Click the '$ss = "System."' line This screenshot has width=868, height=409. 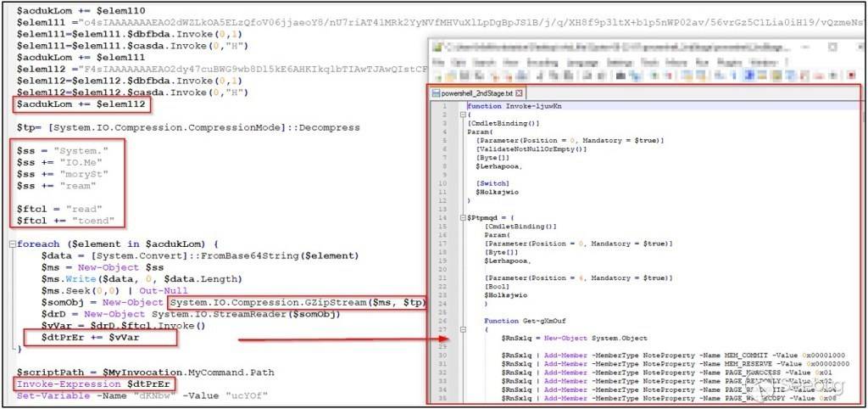(x=63, y=151)
